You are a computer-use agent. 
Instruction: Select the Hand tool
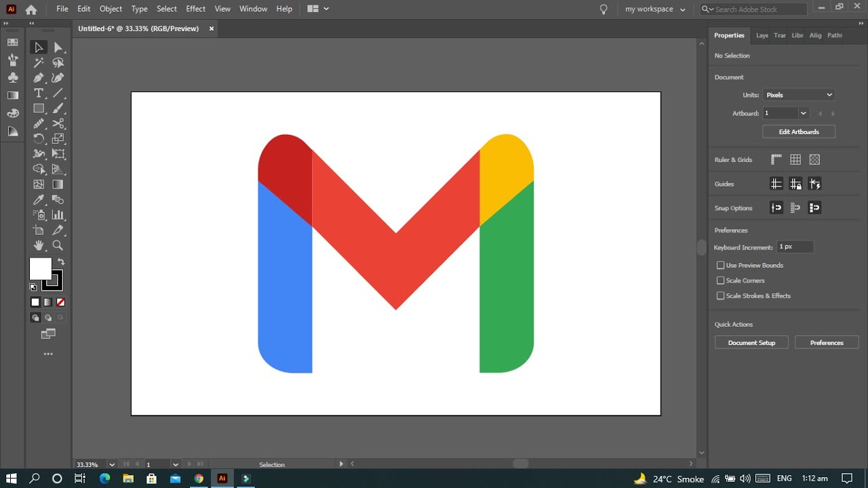(x=39, y=245)
